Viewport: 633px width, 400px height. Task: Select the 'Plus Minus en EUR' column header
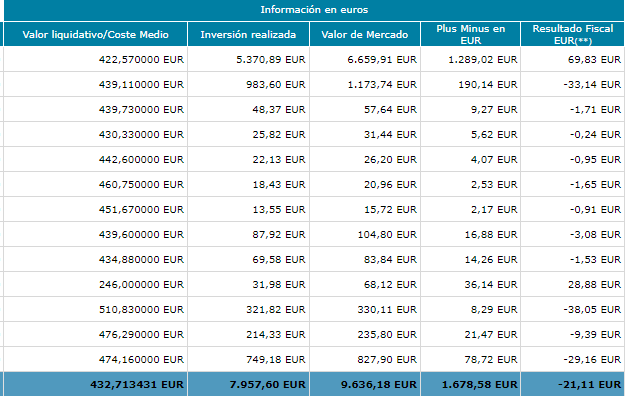pyautogui.click(x=470, y=34)
